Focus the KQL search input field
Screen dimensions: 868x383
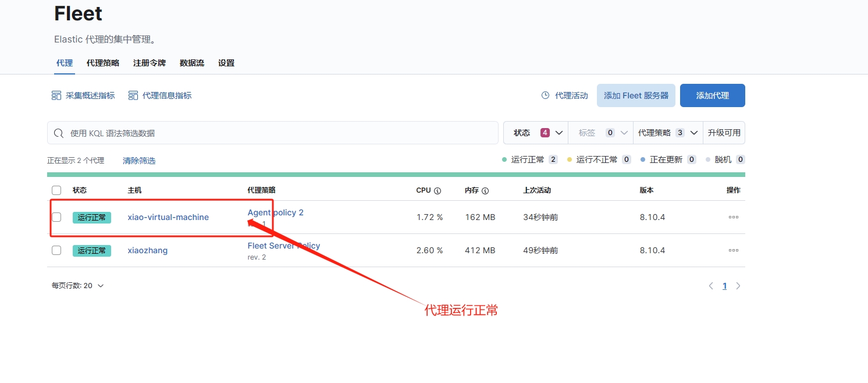point(273,133)
